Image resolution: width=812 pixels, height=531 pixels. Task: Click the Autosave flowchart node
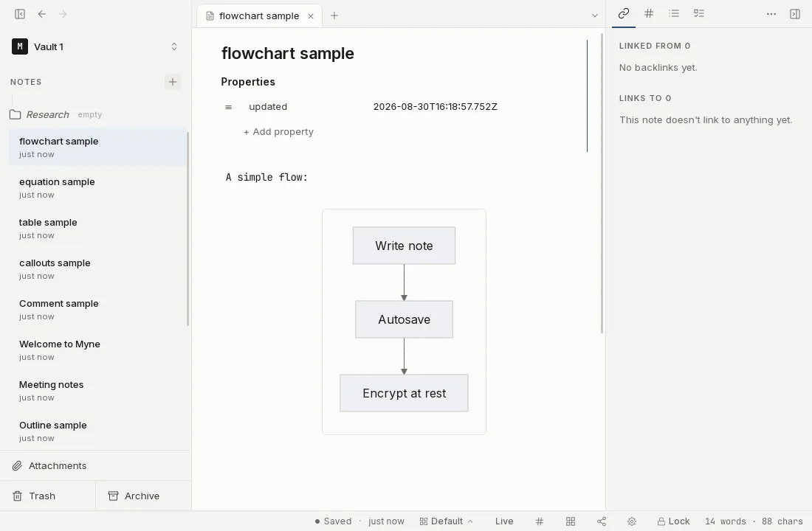click(404, 319)
